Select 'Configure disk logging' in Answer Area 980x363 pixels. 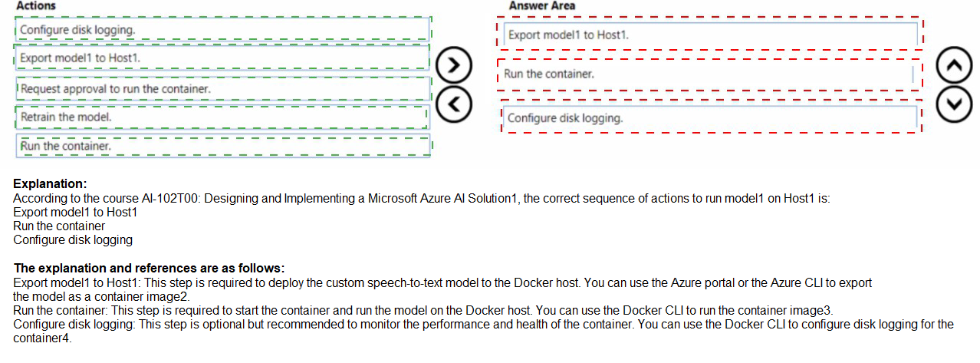(x=710, y=117)
